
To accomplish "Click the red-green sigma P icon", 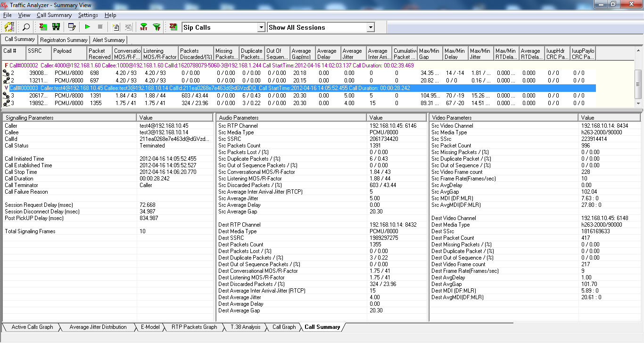I will [173, 27].
